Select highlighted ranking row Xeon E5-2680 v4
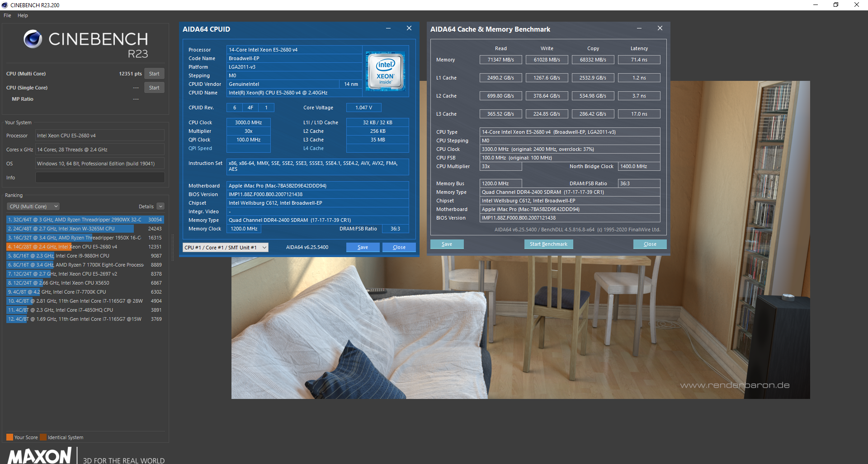868x464 pixels. (x=85, y=247)
